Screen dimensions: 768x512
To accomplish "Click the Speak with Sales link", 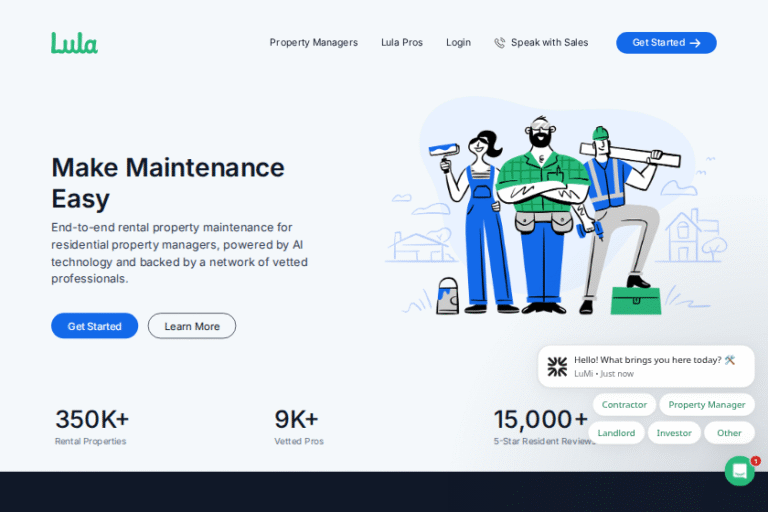I will click(x=549, y=43).
